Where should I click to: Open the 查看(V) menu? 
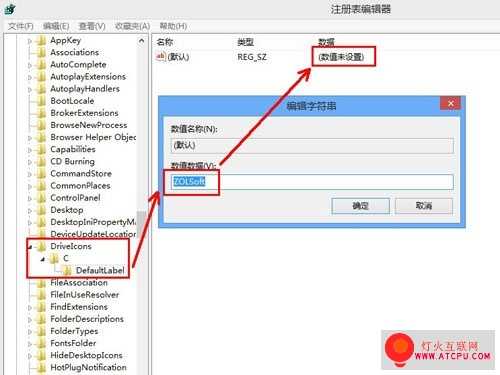coord(92,26)
